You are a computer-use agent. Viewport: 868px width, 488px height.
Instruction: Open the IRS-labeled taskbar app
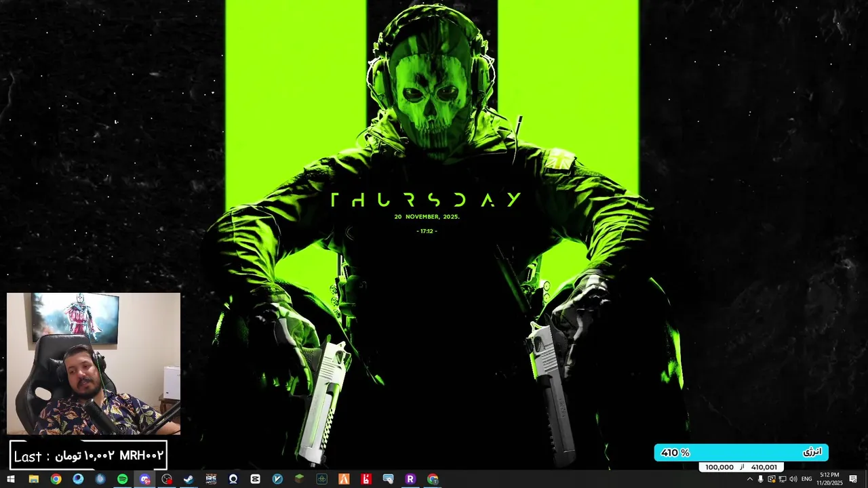click(211, 479)
